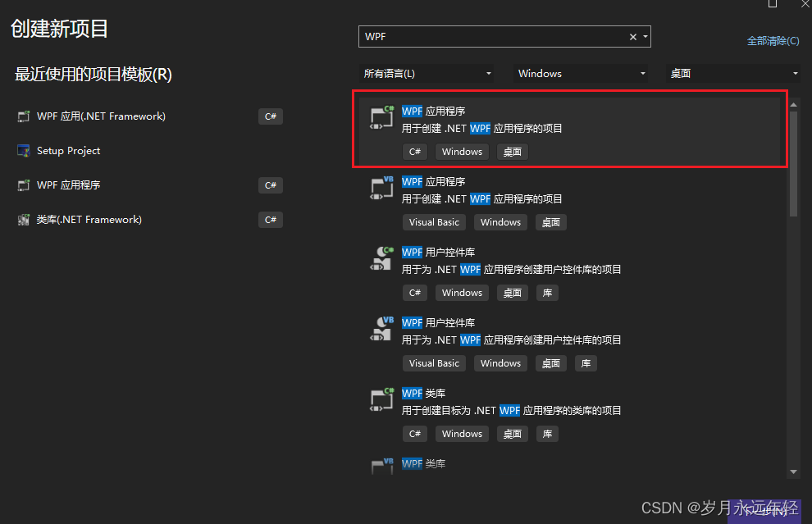Image resolution: width=812 pixels, height=524 pixels.
Task: Click the Visual Basic tag under WPF 应用程序
Action: tap(434, 222)
